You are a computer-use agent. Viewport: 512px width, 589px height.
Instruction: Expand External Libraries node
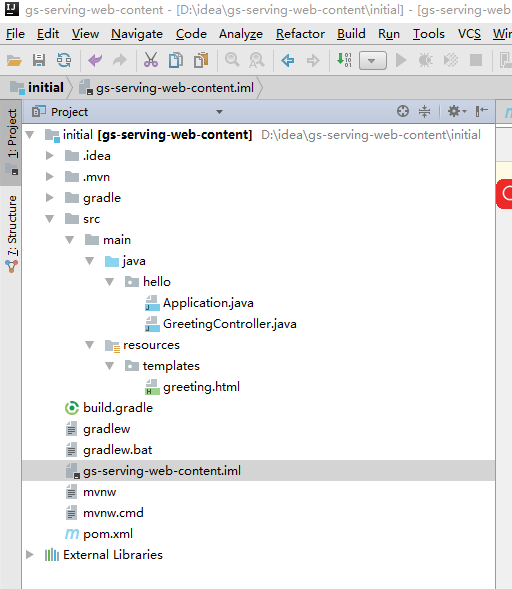(30, 554)
